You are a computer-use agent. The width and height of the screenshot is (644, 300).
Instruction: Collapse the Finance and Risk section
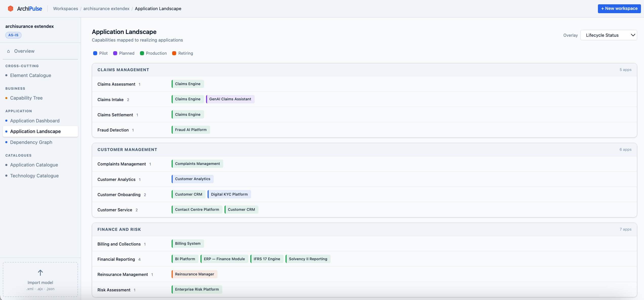[119, 229]
